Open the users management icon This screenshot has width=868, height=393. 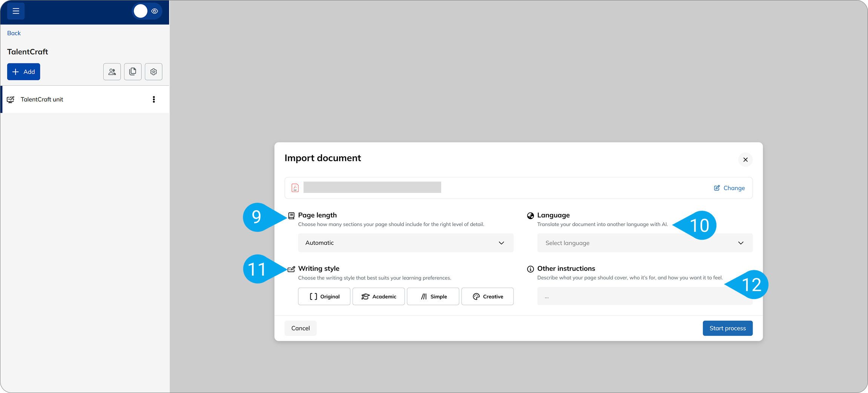point(112,72)
